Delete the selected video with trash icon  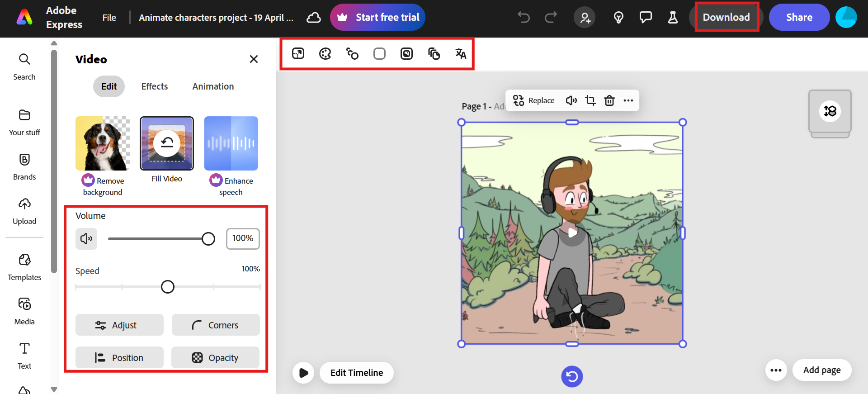click(609, 100)
